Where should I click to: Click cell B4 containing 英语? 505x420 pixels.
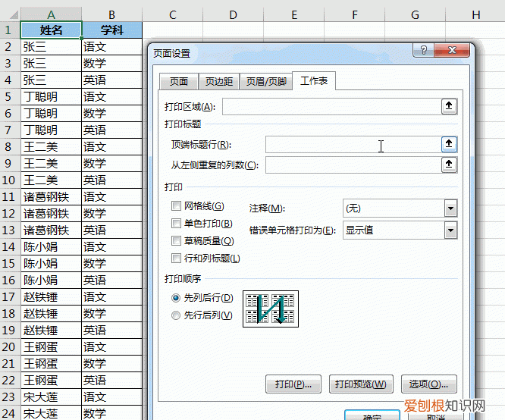pos(111,80)
